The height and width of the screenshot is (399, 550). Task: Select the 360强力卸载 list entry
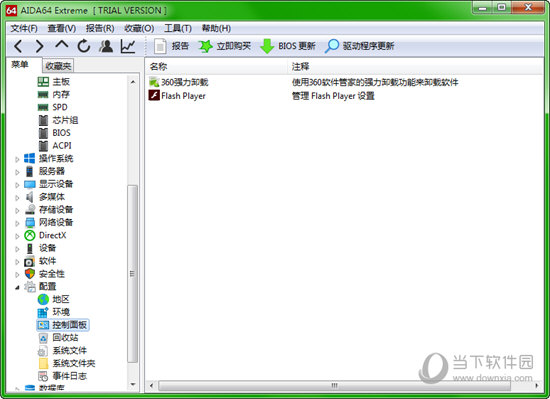[x=179, y=82]
